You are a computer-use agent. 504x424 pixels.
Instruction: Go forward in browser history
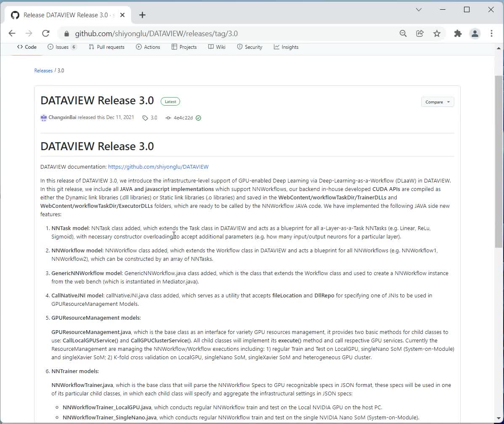pyautogui.click(x=29, y=33)
